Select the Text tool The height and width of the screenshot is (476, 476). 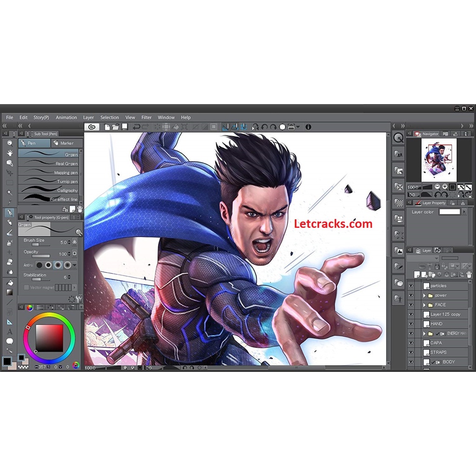tap(9, 331)
